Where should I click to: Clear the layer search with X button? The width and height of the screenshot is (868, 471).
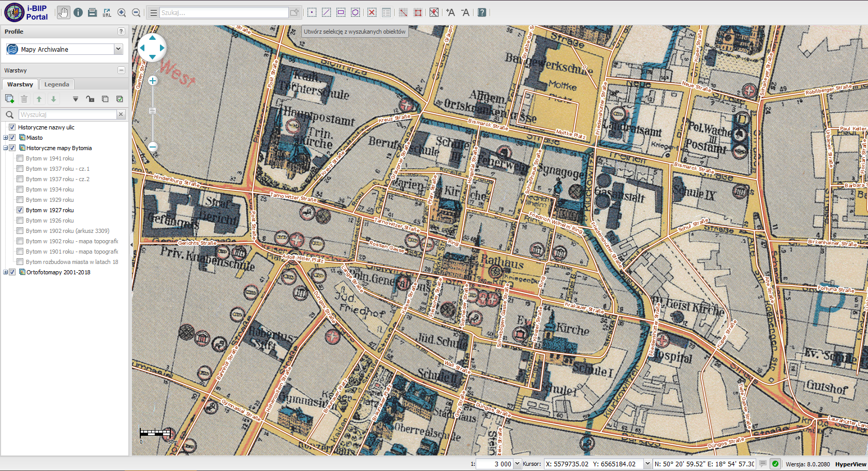(x=121, y=114)
